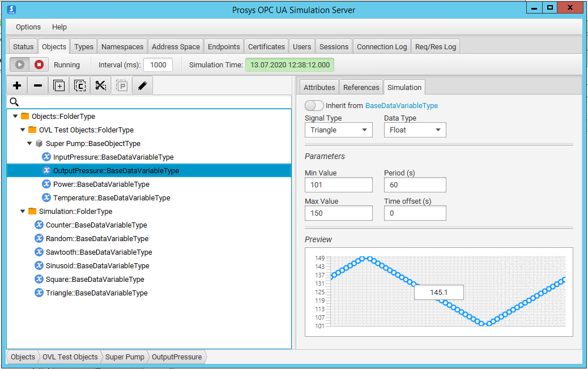Image resolution: width=588 pixels, height=369 pixels.
Task: Click the Objects breadcrumb at the bottom
Action: pos(23,357)
